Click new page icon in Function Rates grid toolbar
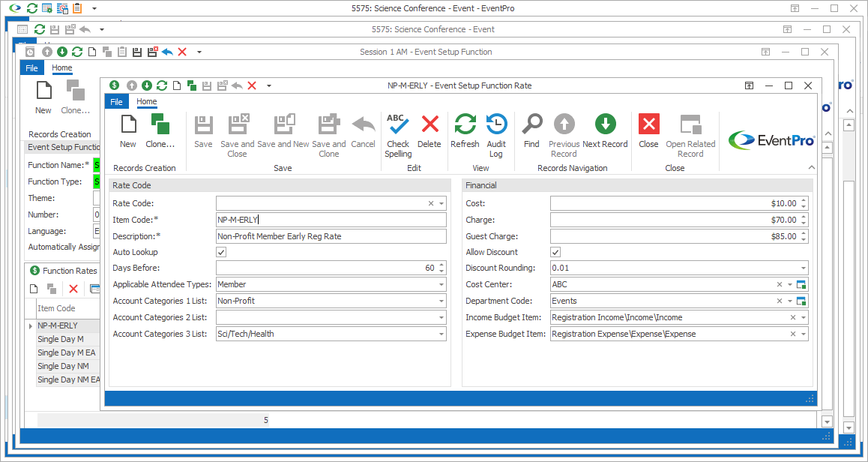The height and width of the screenshot is (462, 868). [34, 289]
